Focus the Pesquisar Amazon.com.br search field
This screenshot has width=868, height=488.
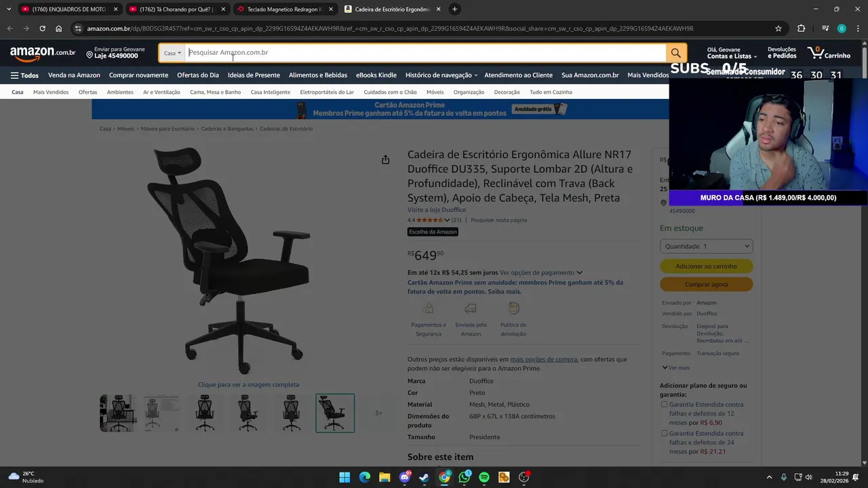425,53
